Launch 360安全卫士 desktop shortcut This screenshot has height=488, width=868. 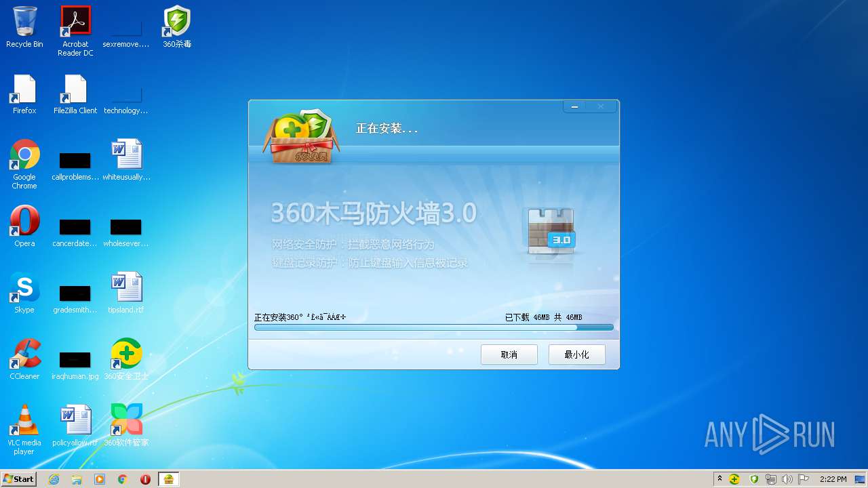126,359
